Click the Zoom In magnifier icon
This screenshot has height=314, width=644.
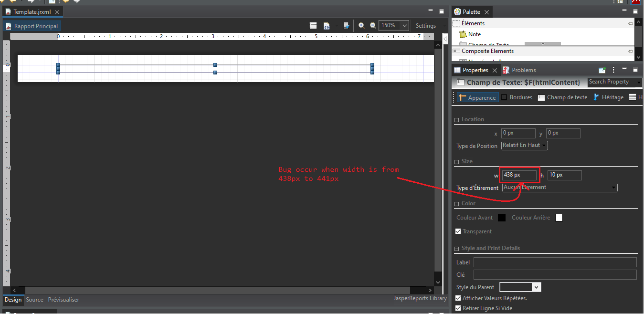361,25
